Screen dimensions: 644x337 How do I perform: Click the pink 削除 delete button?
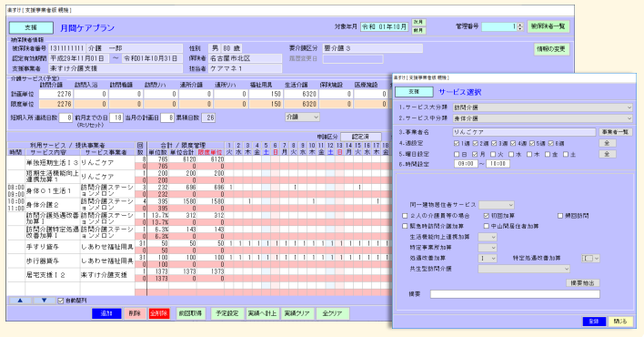pos(135,313)
